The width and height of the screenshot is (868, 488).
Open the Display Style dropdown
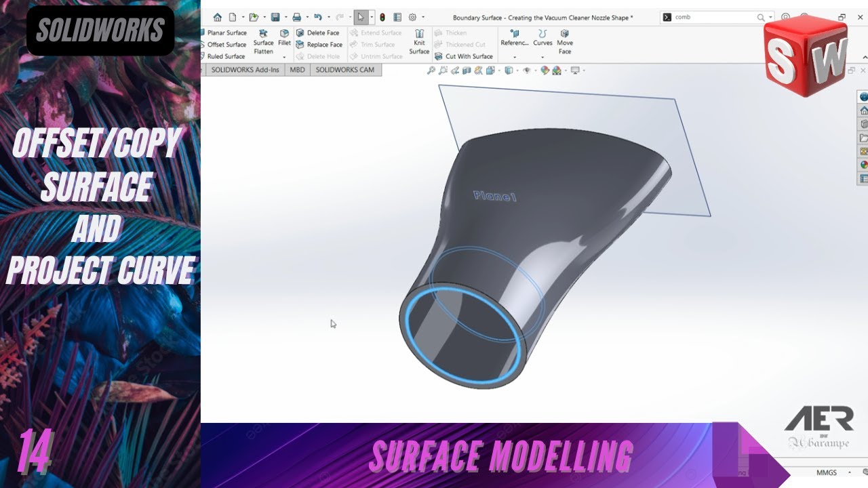click(509, 70)
